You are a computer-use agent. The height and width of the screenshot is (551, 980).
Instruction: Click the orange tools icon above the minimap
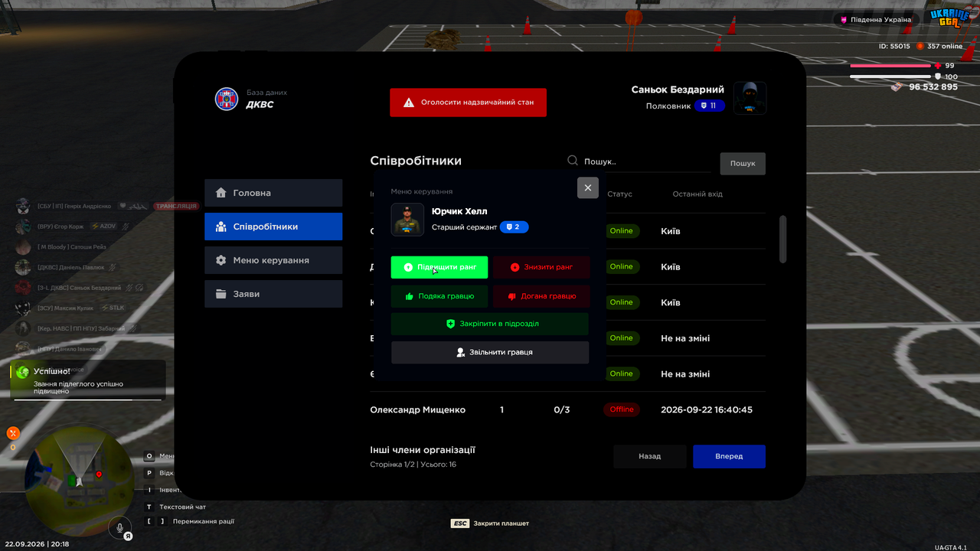click(13, 433)
